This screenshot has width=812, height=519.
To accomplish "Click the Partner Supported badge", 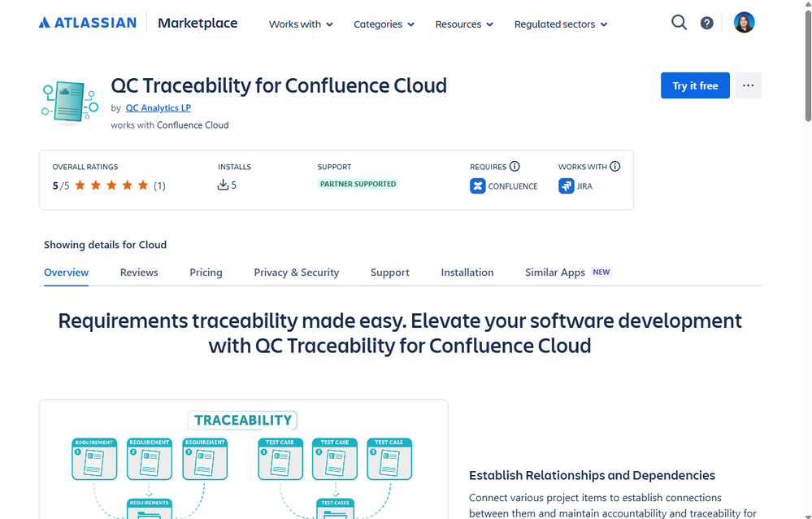I will [358, 184].
